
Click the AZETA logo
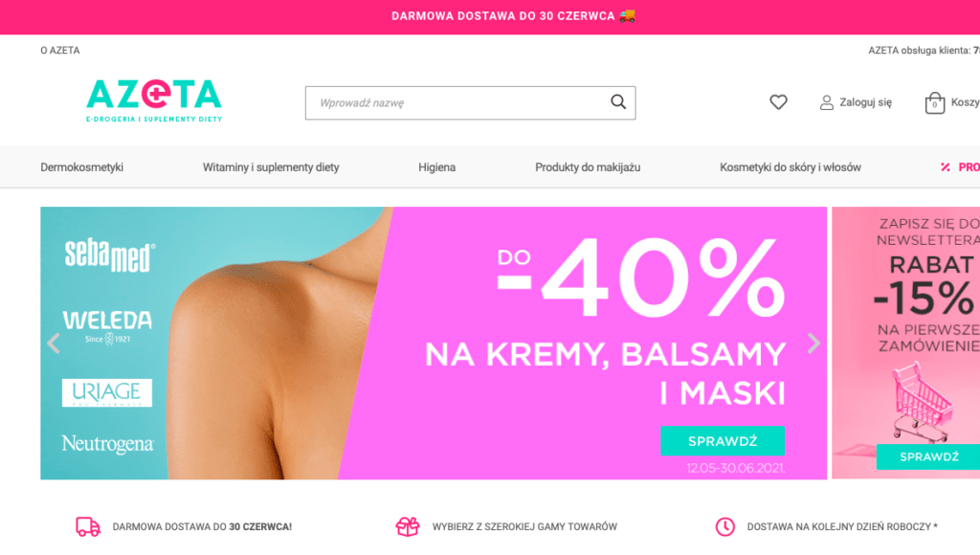[x=154, y=100]
